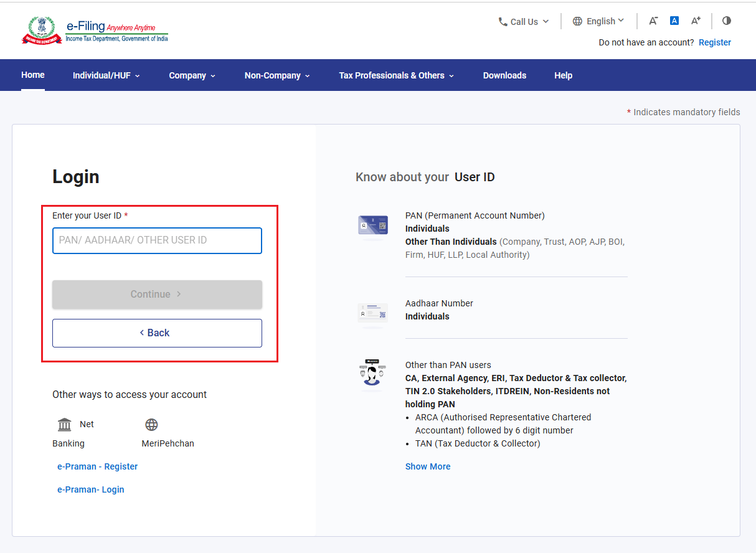Toggle high contrast mode icon
The height and width of the screenshot is (553, 756).
pos(726,21)
